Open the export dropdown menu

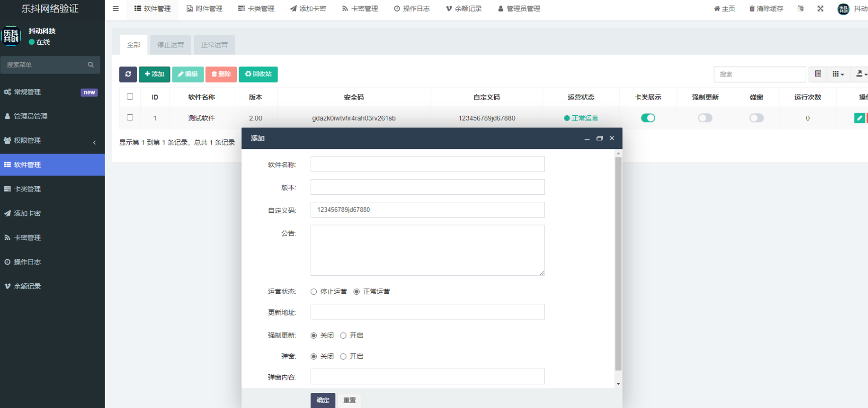[860, 74]
